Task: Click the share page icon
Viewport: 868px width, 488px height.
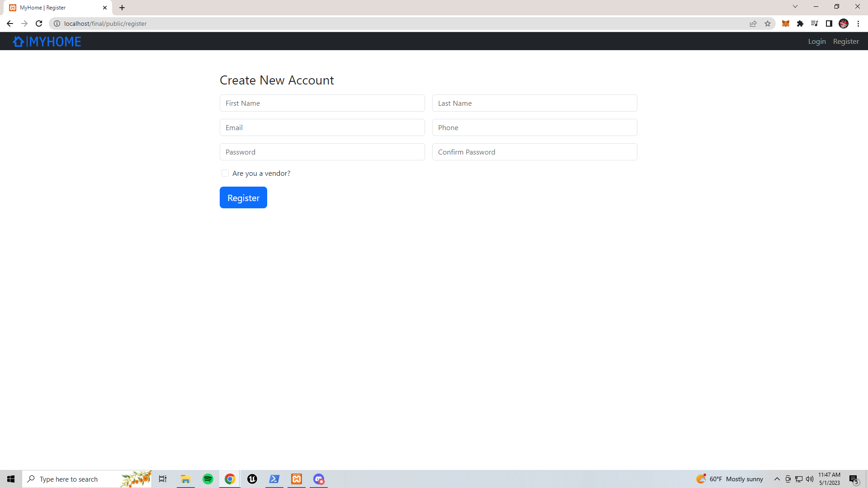Action: (x=753, y=23)
